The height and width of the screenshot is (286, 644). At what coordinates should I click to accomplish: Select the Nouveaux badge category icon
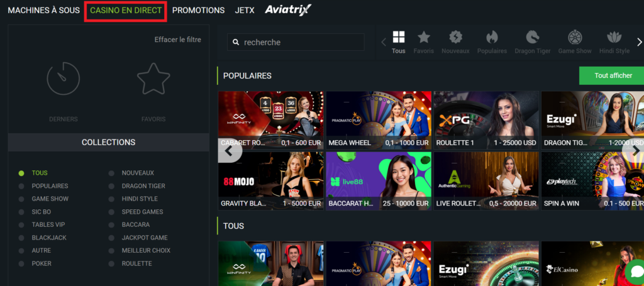tap(456, 37)
